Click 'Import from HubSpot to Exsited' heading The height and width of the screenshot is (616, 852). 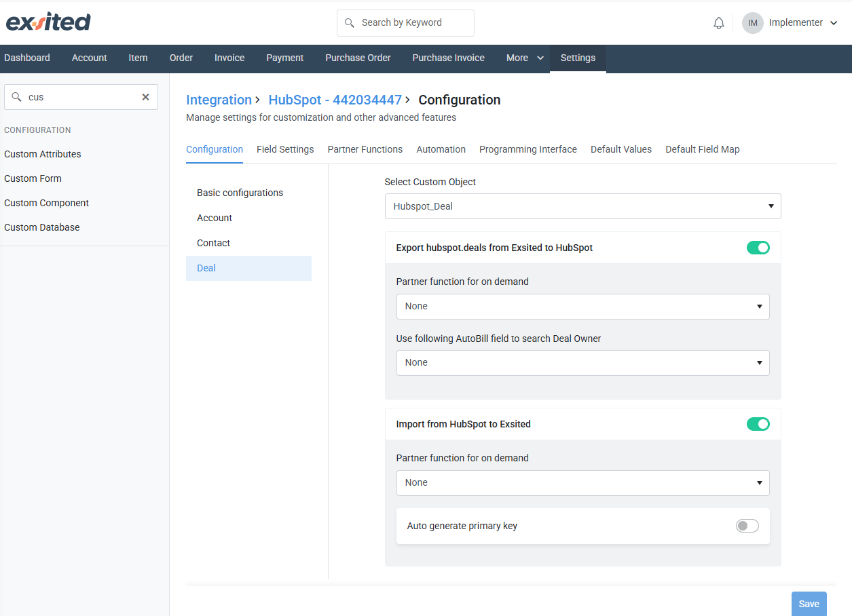pyautogui.click(x=463, y=424)
